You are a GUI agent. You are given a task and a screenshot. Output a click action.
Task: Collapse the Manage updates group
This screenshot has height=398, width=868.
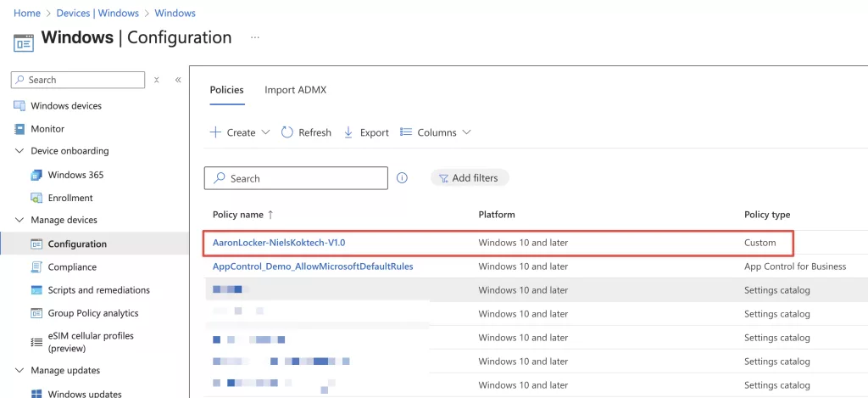tap(19, 371)
